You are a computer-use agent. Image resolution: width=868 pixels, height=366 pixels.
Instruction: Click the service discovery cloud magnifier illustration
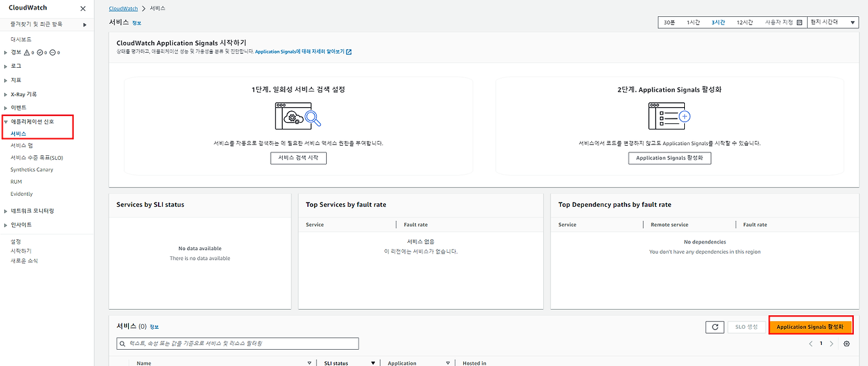[x=298, y=116]
